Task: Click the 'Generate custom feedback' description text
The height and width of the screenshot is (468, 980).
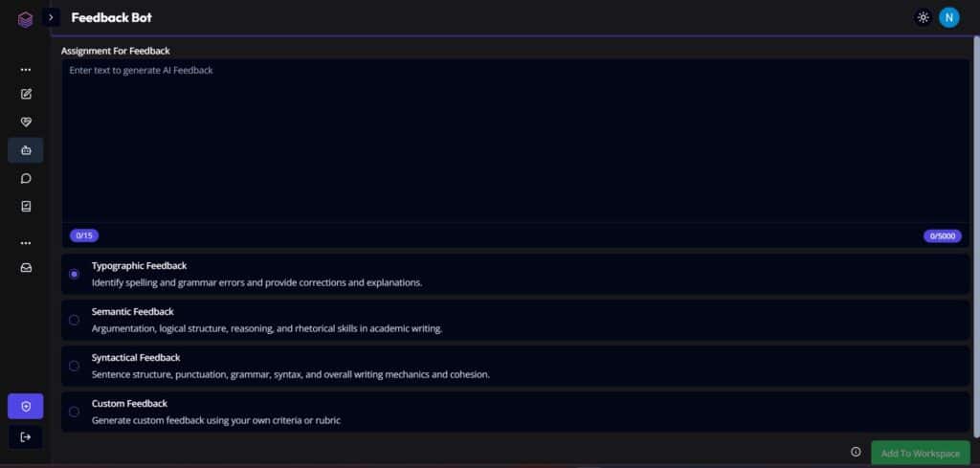Action: point(216,420)
